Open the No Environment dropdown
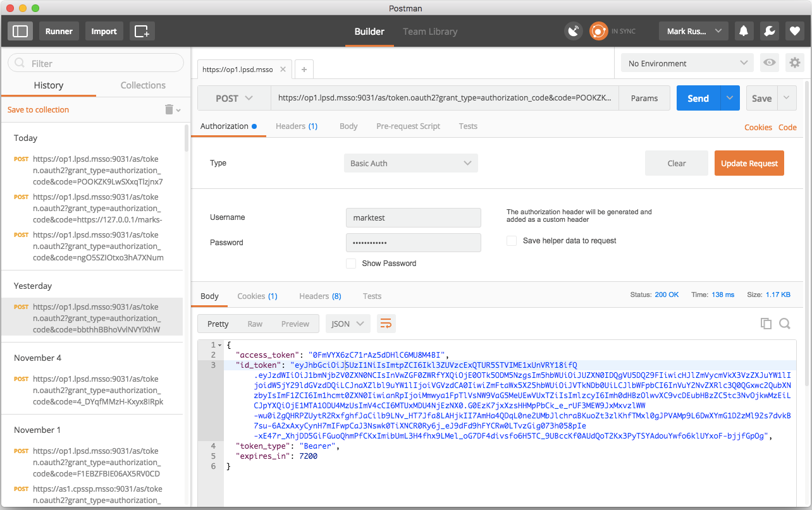The image size is (812, 510). pyautogui.click(x=688, y=63)
